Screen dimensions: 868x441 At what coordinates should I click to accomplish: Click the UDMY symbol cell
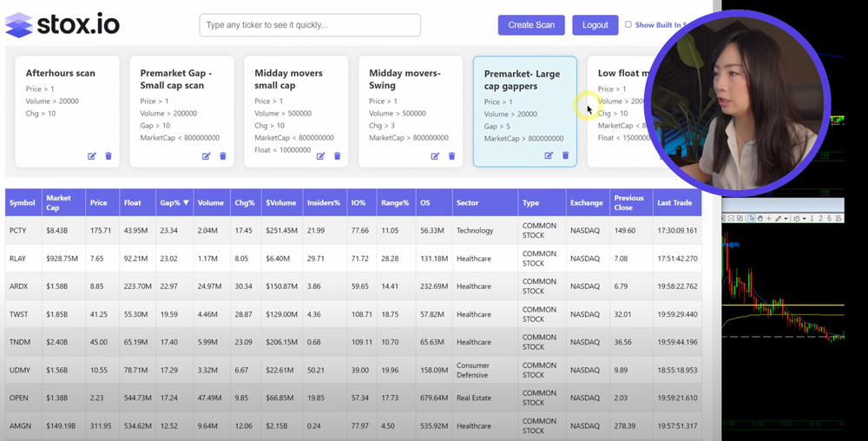[23, 370]
